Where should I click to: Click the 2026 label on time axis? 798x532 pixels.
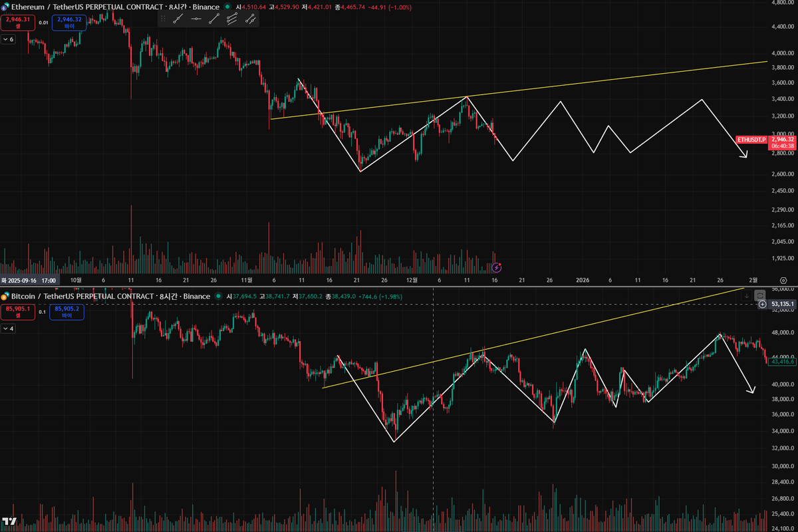click(x=583, y=280)
